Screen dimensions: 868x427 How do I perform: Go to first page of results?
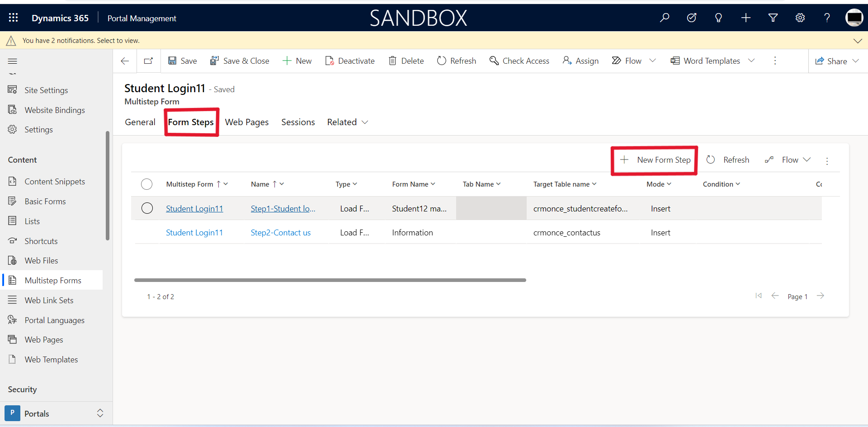(759, 296)
